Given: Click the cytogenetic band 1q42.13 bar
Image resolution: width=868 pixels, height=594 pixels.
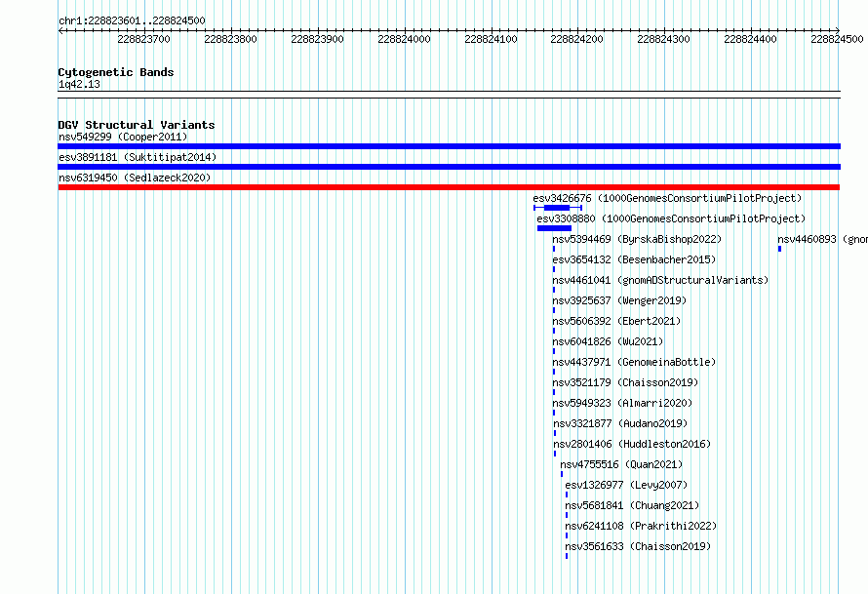Looking at the screenshot, I should (x=449, y=95).
